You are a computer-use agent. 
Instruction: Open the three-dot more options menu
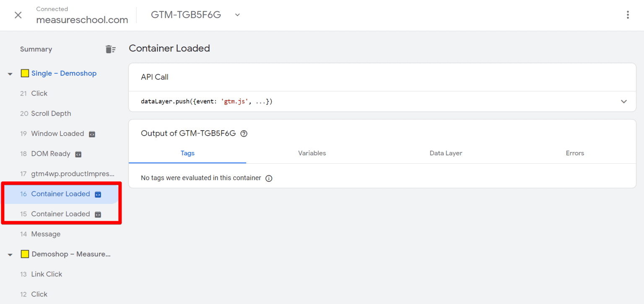click(628, 15)
